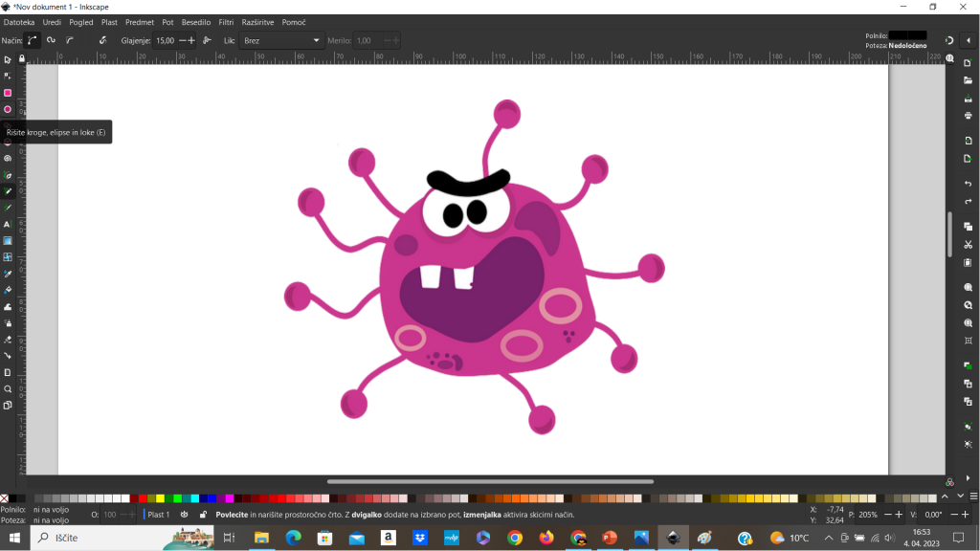Select the Gradient tool
Viewport: 980px width, 551px height.
8,241
